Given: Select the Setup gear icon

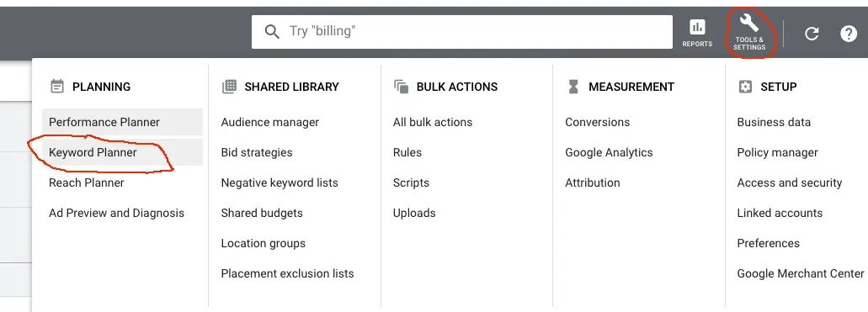Looking at the screenshot, I should tap(745, 87).
